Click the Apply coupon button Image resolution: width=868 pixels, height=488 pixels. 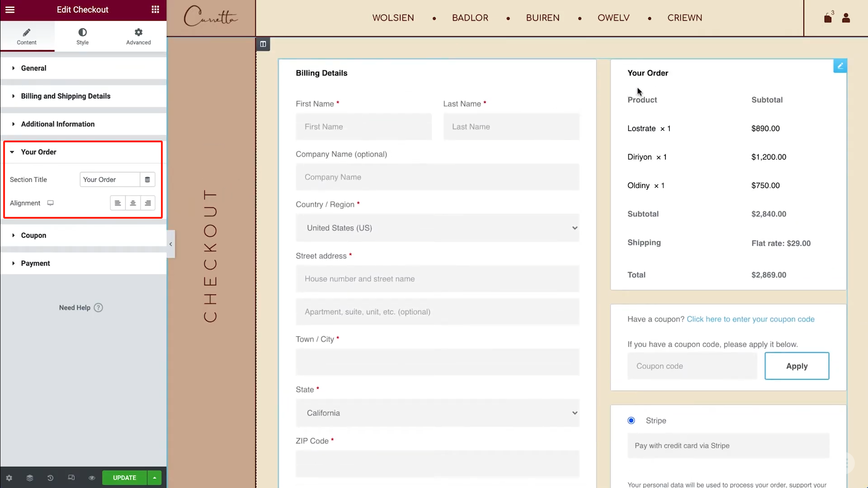(797, 366)
